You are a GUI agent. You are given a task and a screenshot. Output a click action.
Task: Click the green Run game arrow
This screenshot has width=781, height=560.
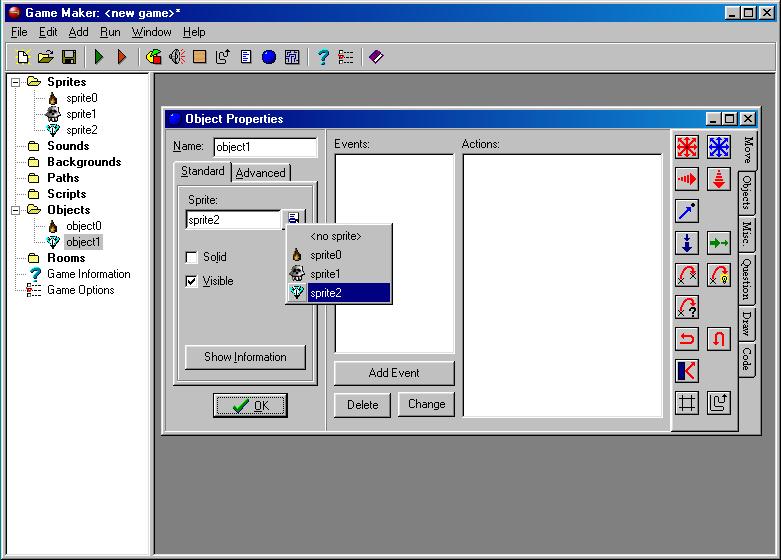[99, 57]
